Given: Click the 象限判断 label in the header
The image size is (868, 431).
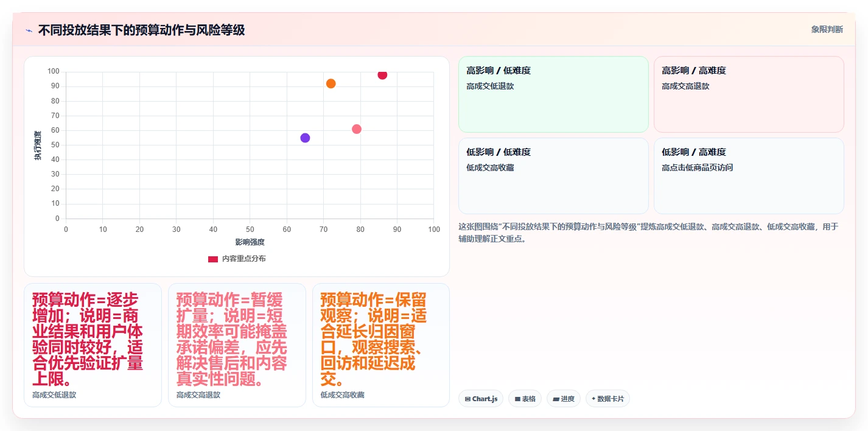Looking at the screenshot, I should (x=827, y=29).
